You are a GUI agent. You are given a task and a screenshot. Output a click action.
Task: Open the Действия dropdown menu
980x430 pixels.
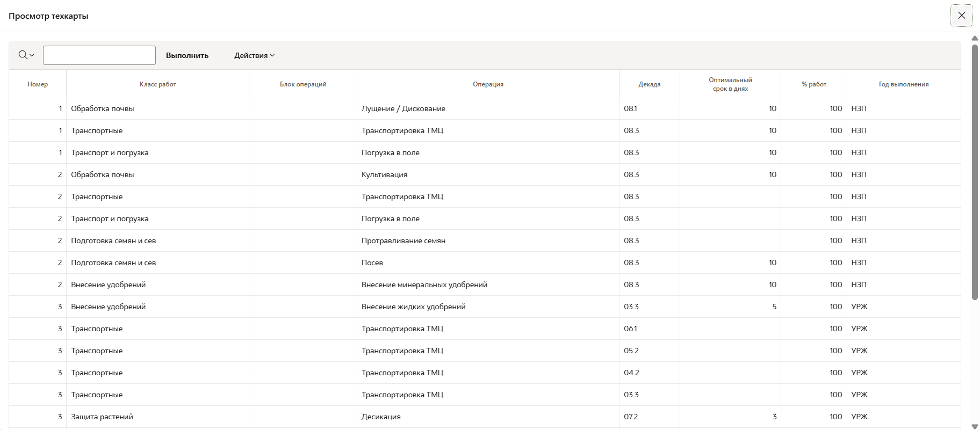[x=254, y=55]
